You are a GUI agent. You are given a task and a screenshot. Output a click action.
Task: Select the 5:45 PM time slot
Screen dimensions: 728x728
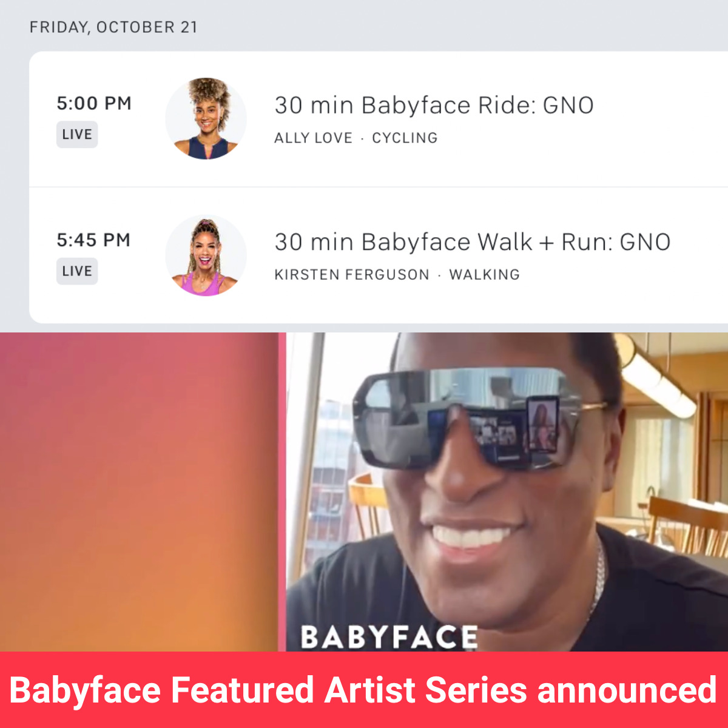94,240
